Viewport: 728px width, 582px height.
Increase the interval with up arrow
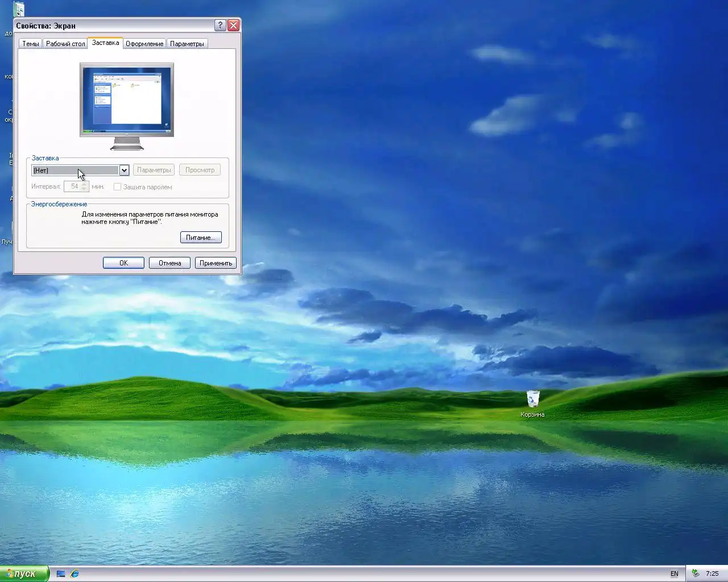pos(85,184)
